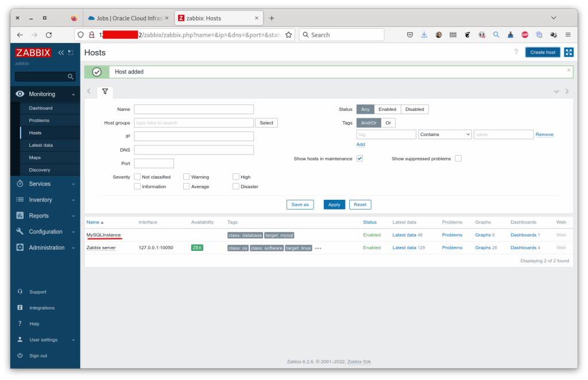Open Maps in Monitoring menu
The image size is (588, 380).
pyautogui.click(x=35, y=157)
